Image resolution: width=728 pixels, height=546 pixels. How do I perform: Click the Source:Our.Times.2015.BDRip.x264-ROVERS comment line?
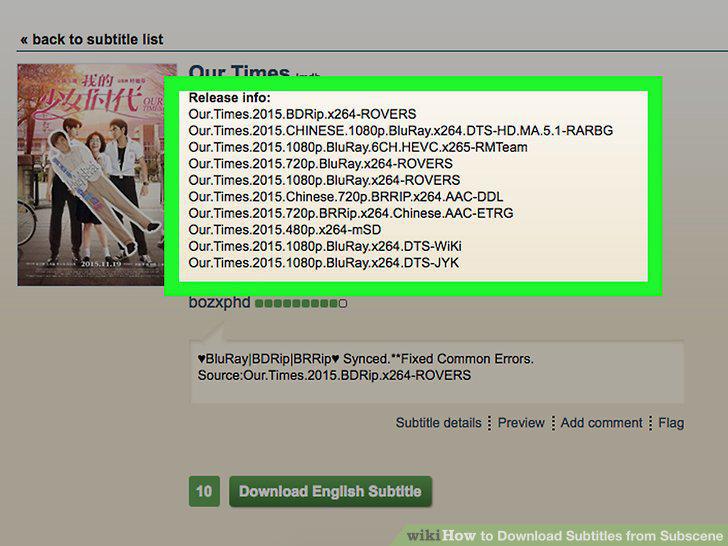coord(334,375)
